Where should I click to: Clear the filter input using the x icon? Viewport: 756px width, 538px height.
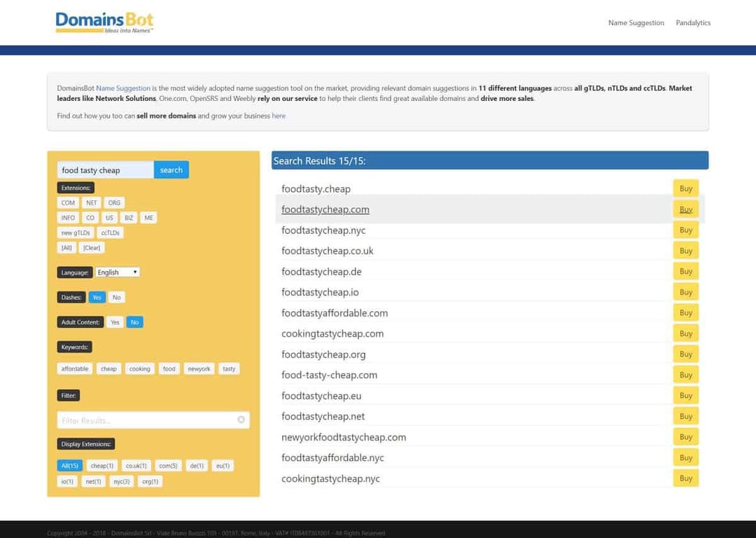point(241,420)
